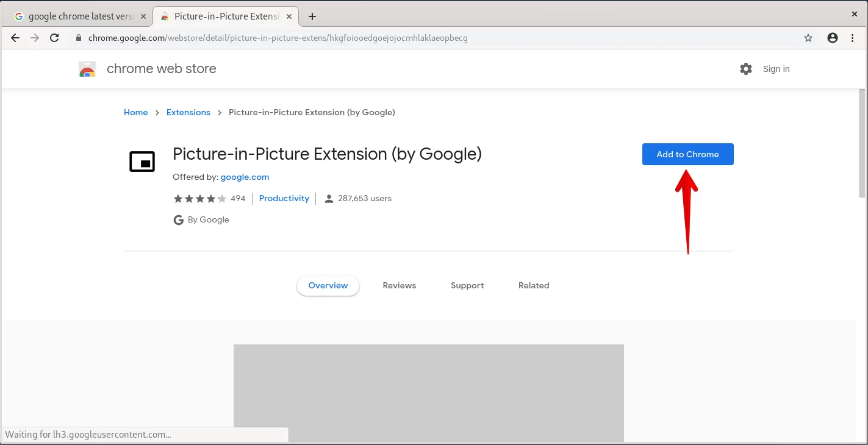Click Sign in
This screenshot has width=868, height=445.
[776, 69]
